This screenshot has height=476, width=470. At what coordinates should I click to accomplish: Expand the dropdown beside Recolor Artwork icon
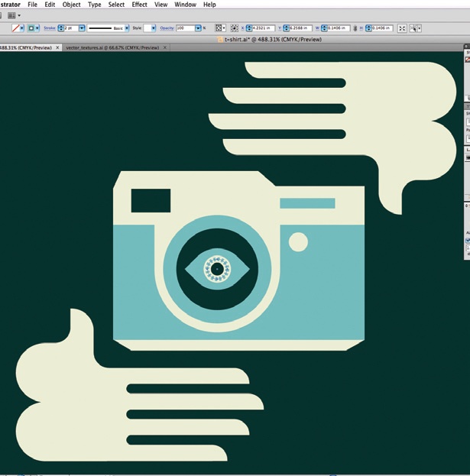tap(224, 28)
